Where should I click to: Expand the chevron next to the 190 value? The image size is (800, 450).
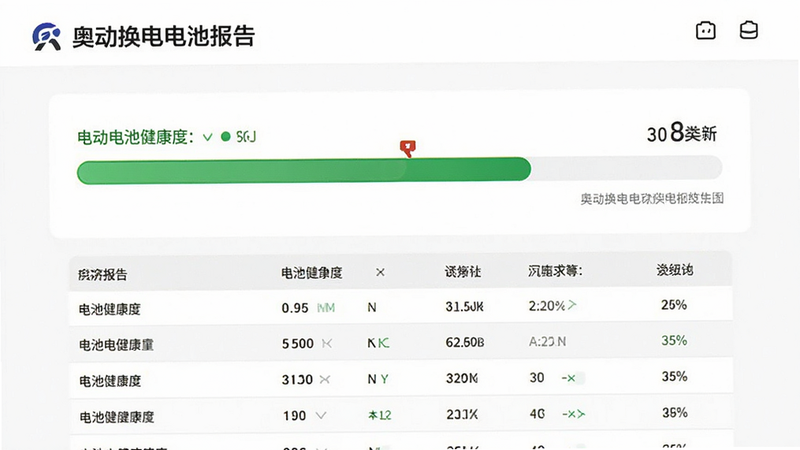pyautogui.click(x=320, y=415)
